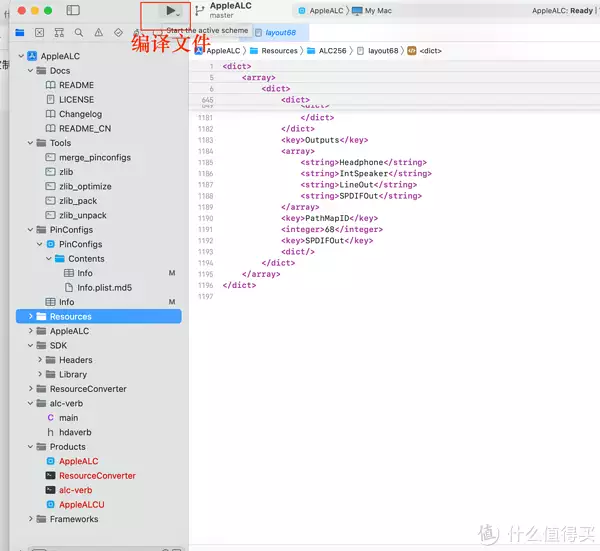Open the Symbol navigator icon
Viewport: 600px width, 551px height.
pos(59,33)
